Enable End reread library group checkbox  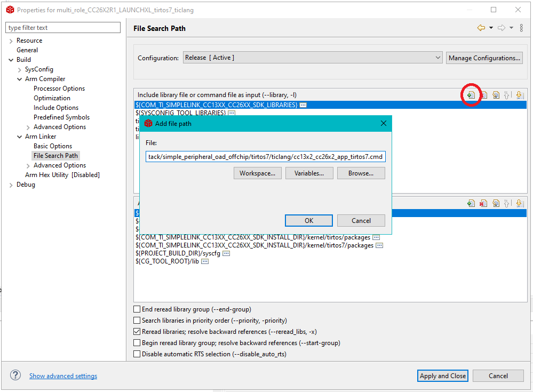137,309
